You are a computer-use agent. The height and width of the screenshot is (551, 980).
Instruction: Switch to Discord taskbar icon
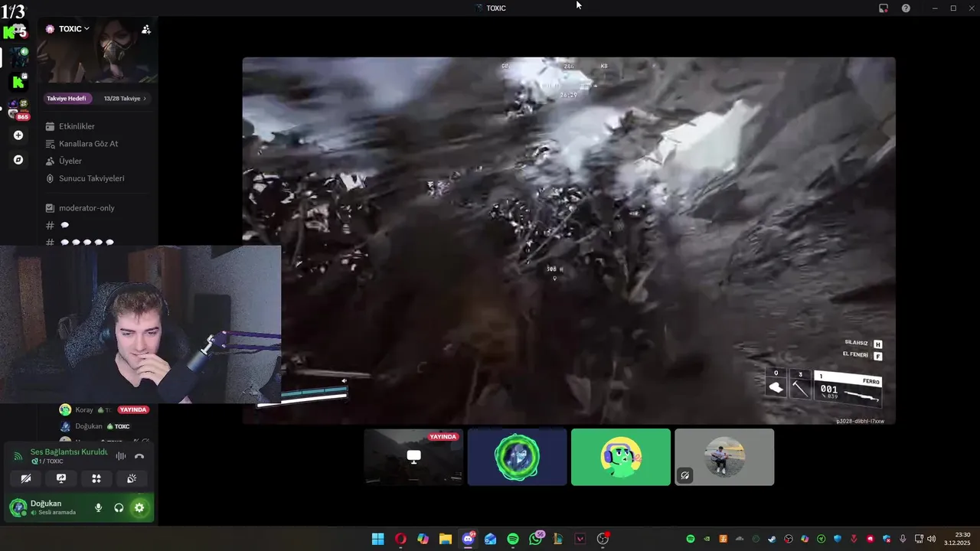(468, 539)
